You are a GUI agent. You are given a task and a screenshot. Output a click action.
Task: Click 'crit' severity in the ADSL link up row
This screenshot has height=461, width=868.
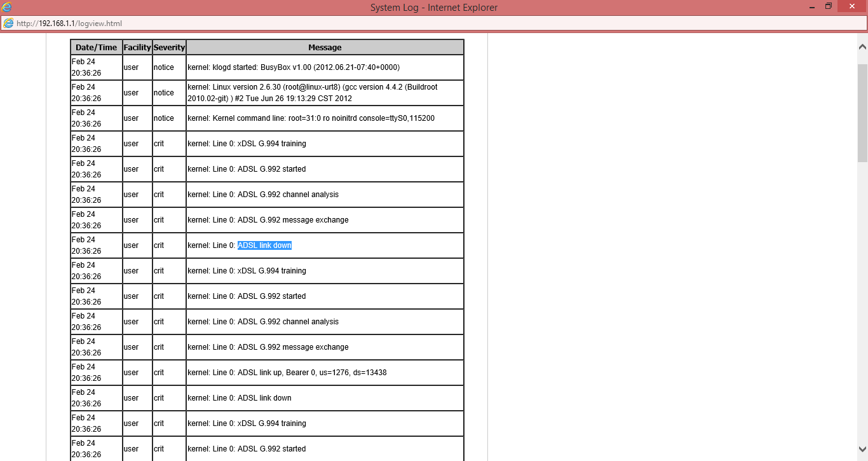159,373
